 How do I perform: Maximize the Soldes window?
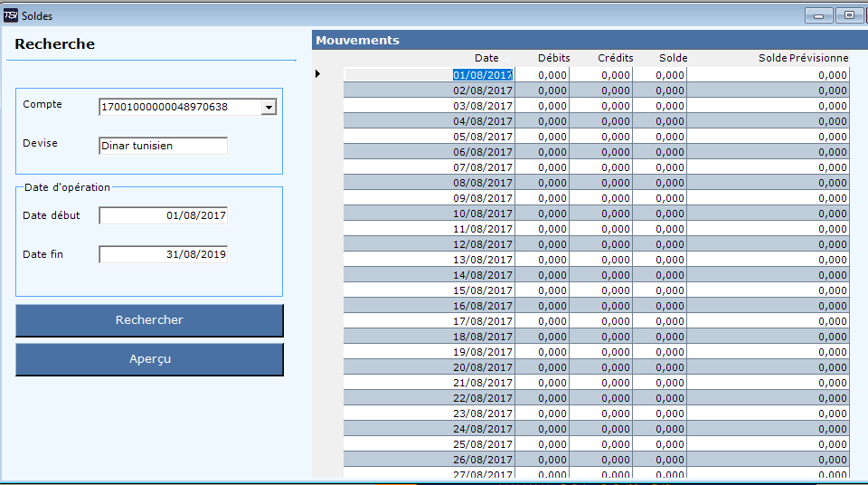point(849,15)
